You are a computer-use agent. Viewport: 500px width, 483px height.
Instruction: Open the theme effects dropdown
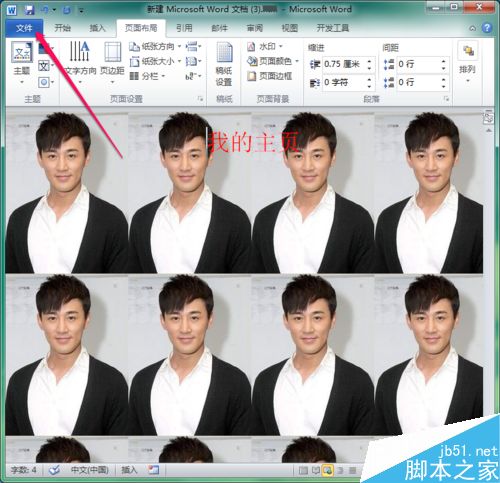pos(46,82)
